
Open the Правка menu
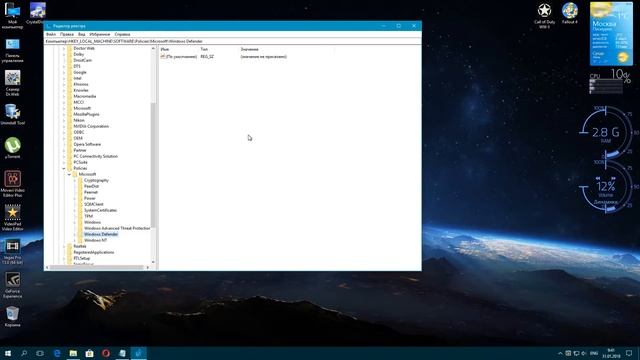pyautogui.click(x=67, y=34)
